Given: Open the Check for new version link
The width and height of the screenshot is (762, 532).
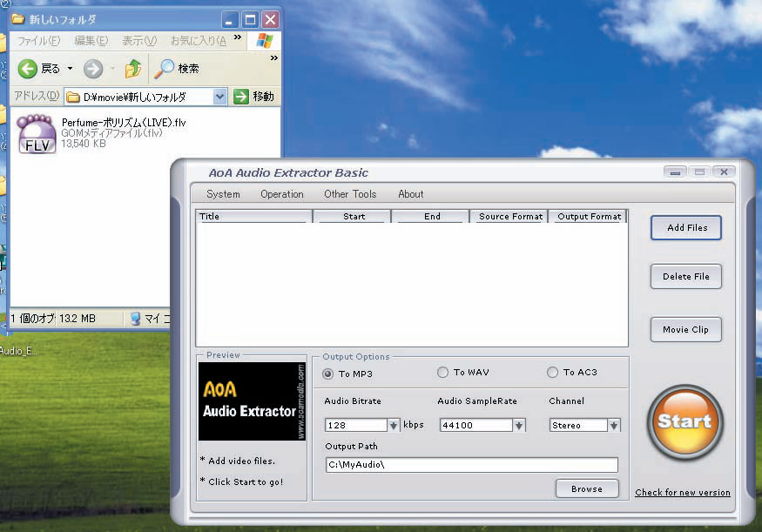Looking at the screenshot, I should [x=682, y=492].
